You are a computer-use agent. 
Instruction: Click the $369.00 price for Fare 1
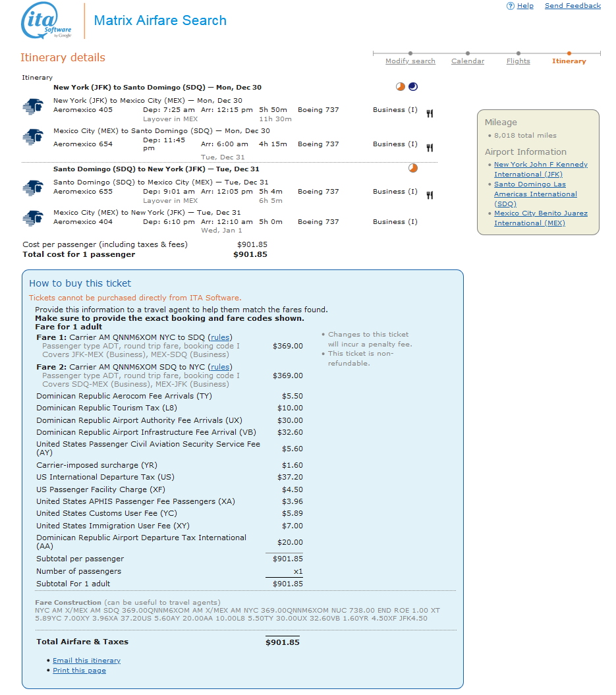288,346
